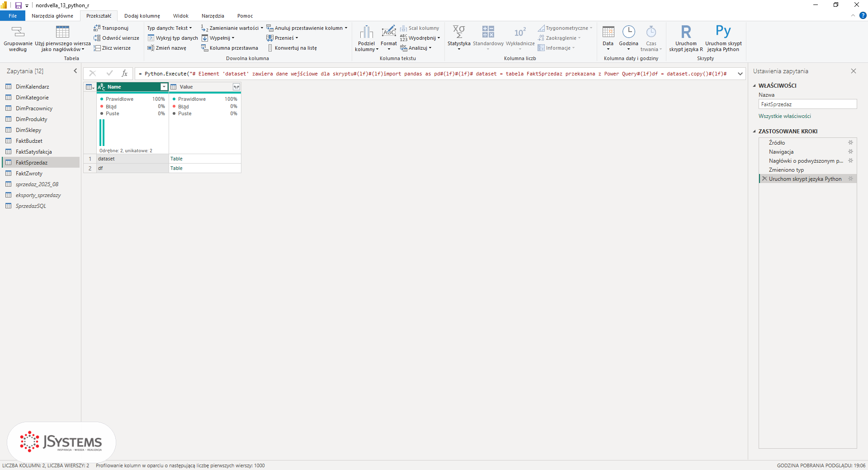Expand the formula bar with chevron
The width and height of the screenshot is (868, 470).
click(x=740, y=73)
